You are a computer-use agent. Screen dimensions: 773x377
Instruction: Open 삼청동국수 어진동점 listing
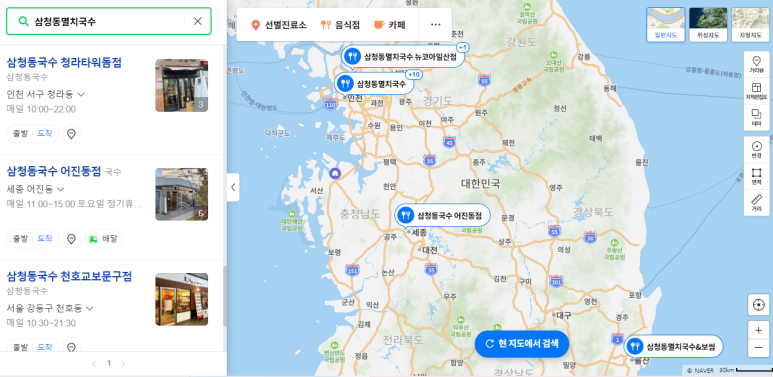point(54,171)
